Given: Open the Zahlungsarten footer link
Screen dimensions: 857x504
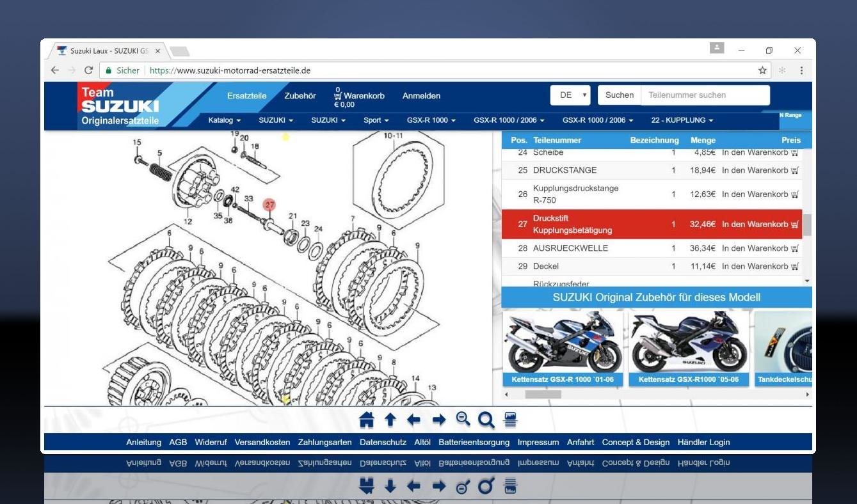Looking at the screenshot, I should coord(324,443).
